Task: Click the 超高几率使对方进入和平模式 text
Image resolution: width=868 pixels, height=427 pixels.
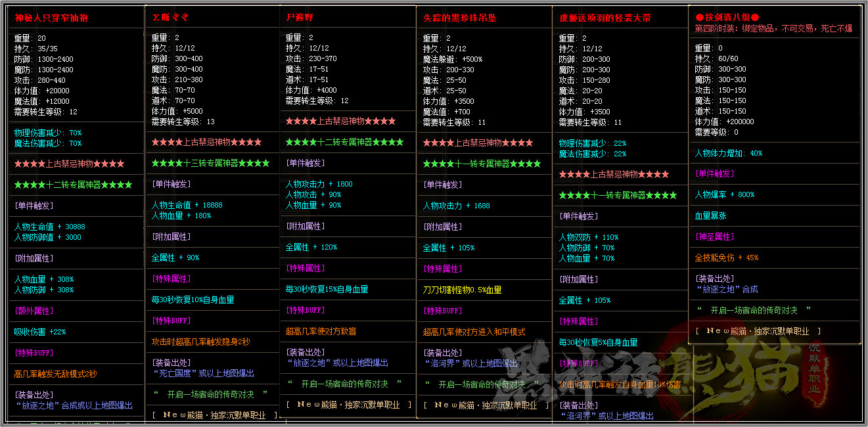Action: pyautogui.click(x=474, y=332)
